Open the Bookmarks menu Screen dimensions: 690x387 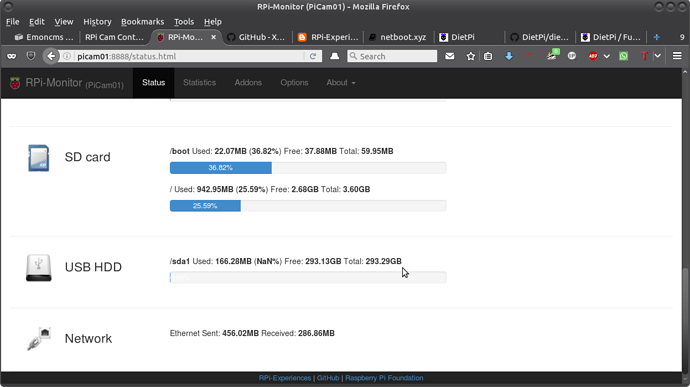142,22
